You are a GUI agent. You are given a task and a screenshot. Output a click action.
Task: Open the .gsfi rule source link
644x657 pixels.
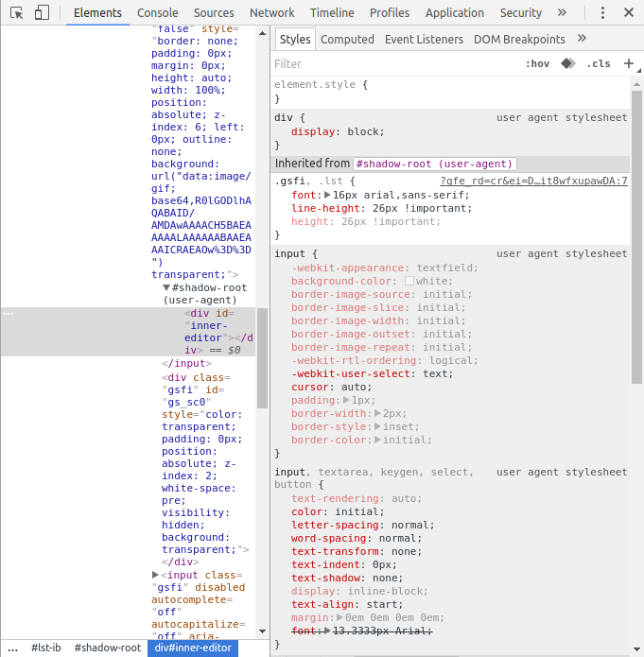click(533, 181)
